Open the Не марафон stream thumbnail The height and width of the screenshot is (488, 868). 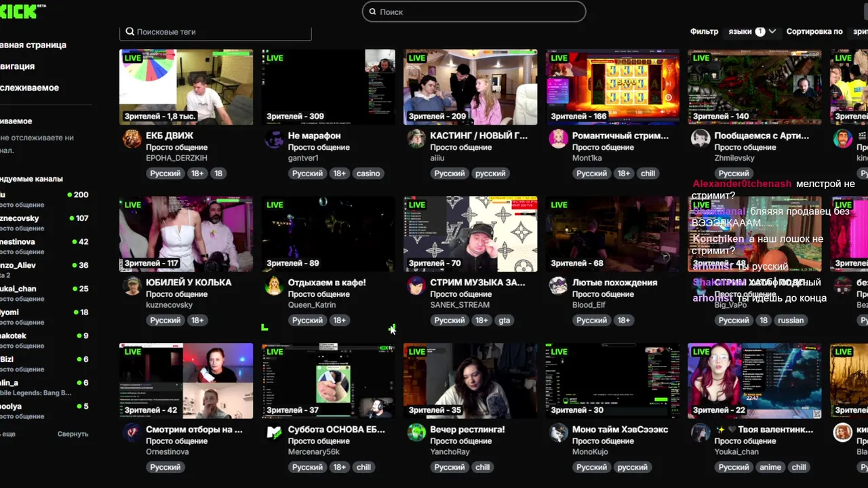(328, 87)
